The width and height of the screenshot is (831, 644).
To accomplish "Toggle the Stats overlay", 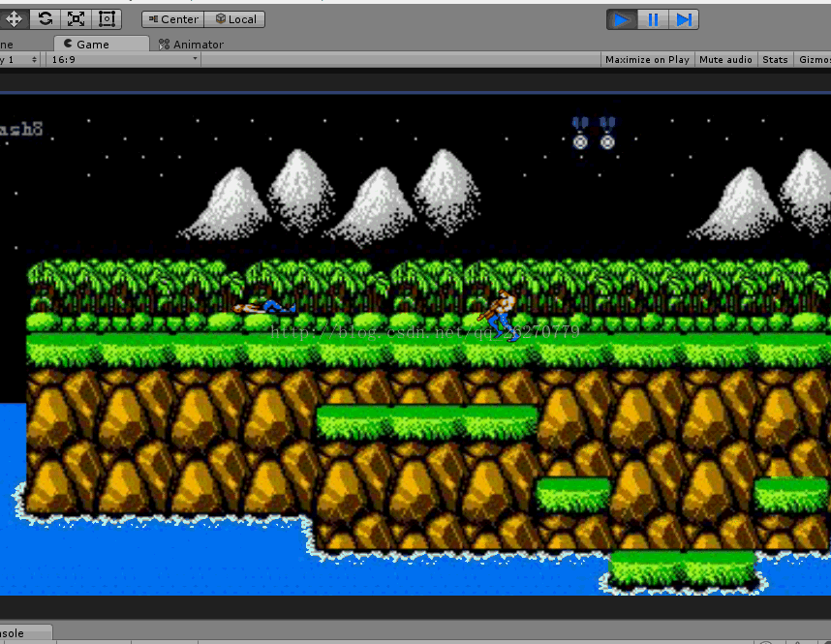I will [775, 59].
